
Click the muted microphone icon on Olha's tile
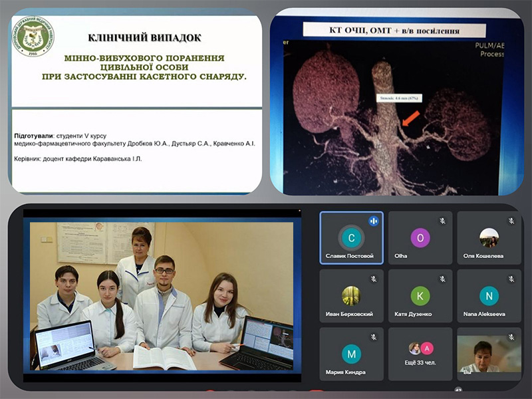point(442,221)
